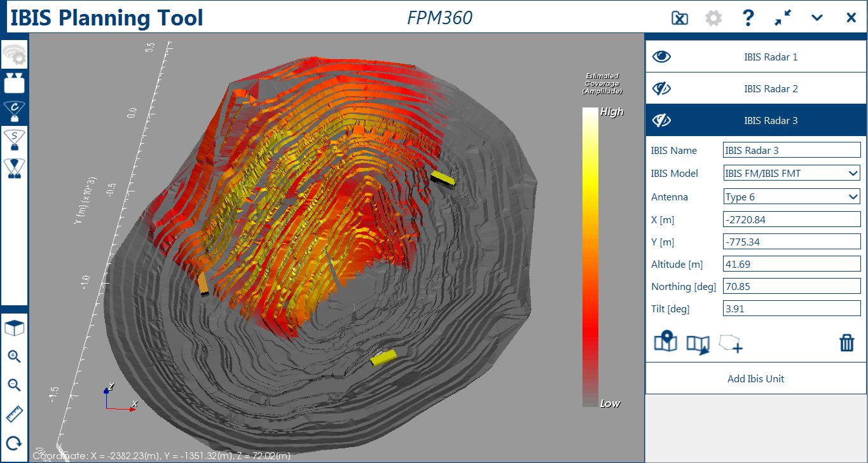Activate the ruler measurement tool
Image resolution: width=868 pixels, height=463 pixels.
point(14,415)
